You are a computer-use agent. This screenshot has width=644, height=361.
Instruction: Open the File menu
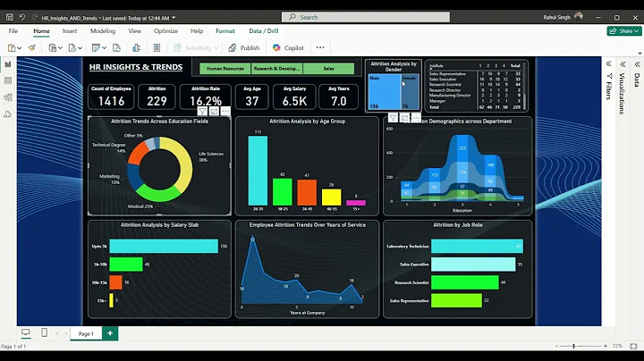(x=13, y=30)
